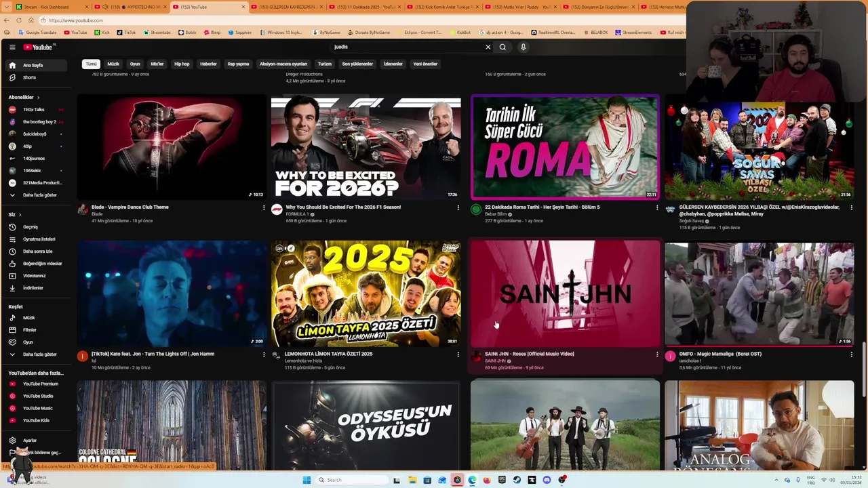
Task: Open Oyun under Keşfet
Action: coord(36,342)
